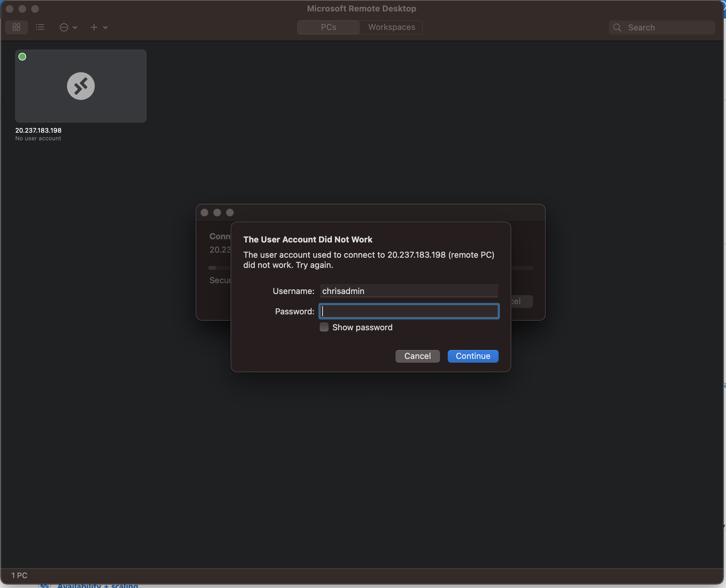Click the remote desktop icon on PC tile
The width and height of the screenshot is (726, 588).
pos(81,86)
